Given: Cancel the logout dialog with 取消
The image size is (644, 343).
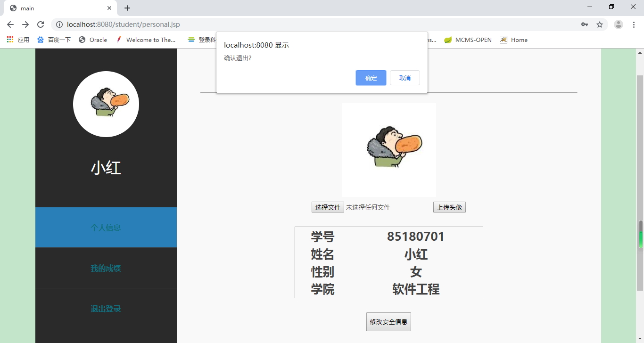Looking at the screenshot, I should (x=405, y=77).
